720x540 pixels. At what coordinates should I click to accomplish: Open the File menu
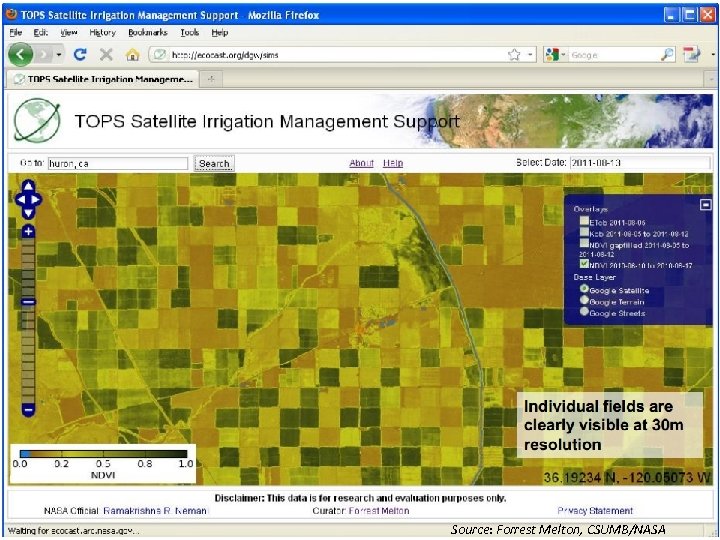click(x=16, y=33)
